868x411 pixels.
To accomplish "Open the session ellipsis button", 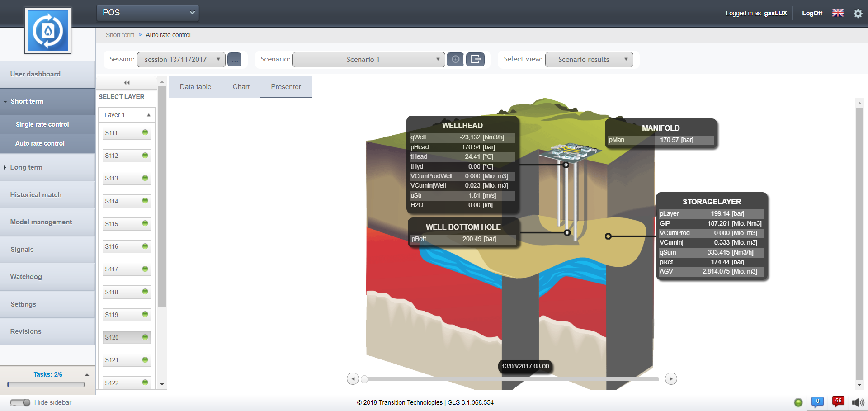I will (234, 60).
